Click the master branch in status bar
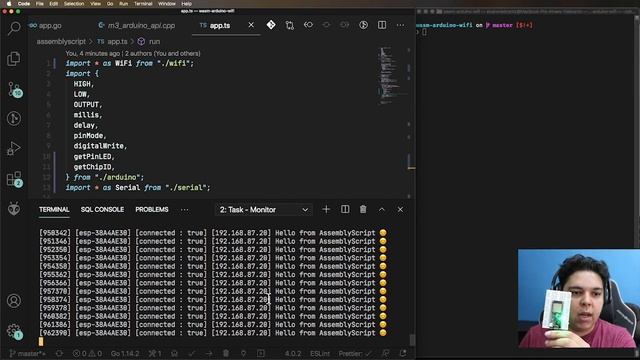 pos(27,353)
